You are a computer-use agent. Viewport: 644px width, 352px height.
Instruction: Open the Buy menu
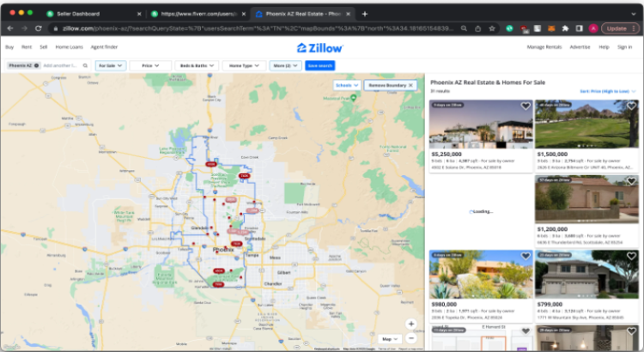click(9, 47)
